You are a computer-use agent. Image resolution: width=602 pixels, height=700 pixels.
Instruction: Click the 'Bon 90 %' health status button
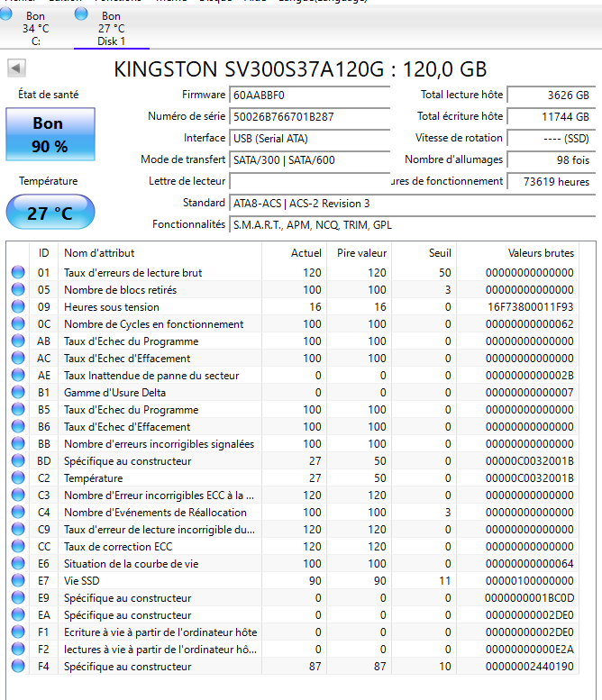50,135
